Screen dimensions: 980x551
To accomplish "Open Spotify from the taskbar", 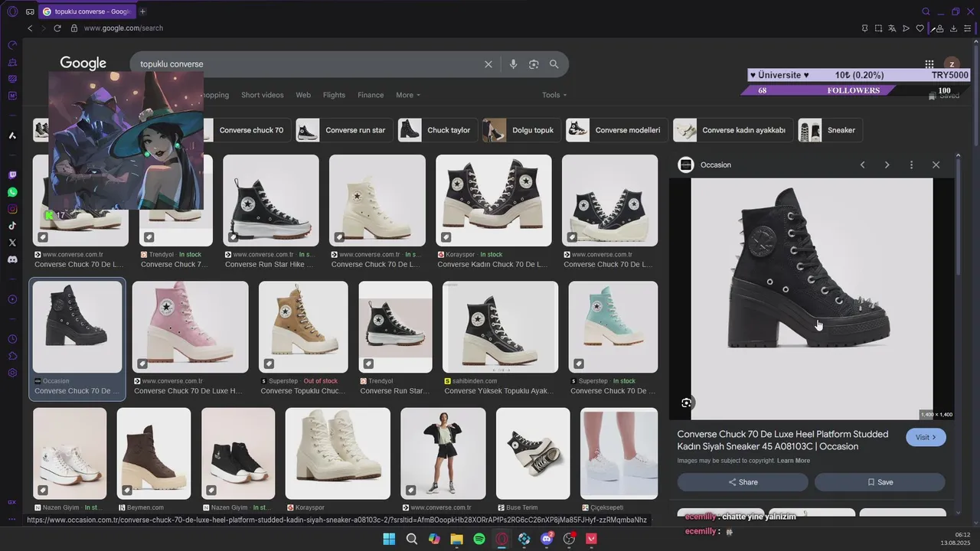I will 479,539.
